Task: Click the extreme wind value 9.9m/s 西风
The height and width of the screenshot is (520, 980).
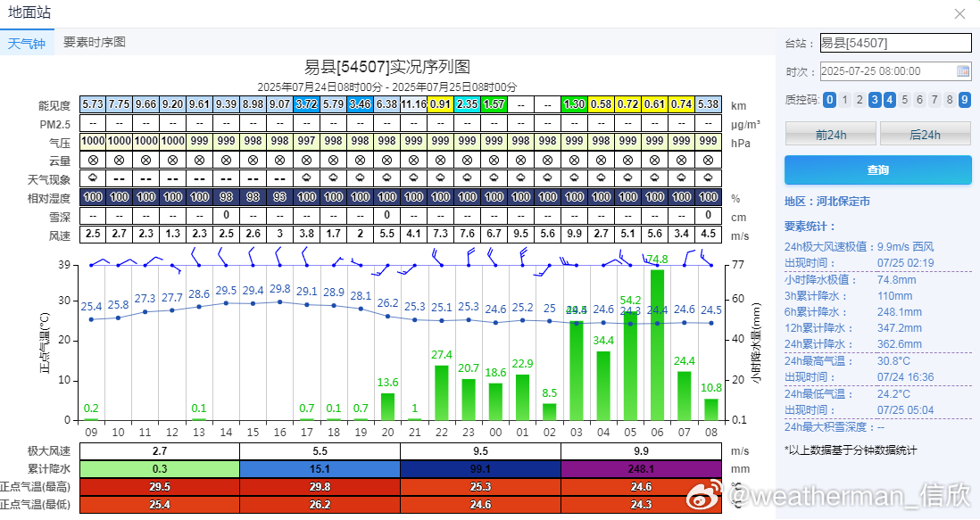Action: pos(906,247)
